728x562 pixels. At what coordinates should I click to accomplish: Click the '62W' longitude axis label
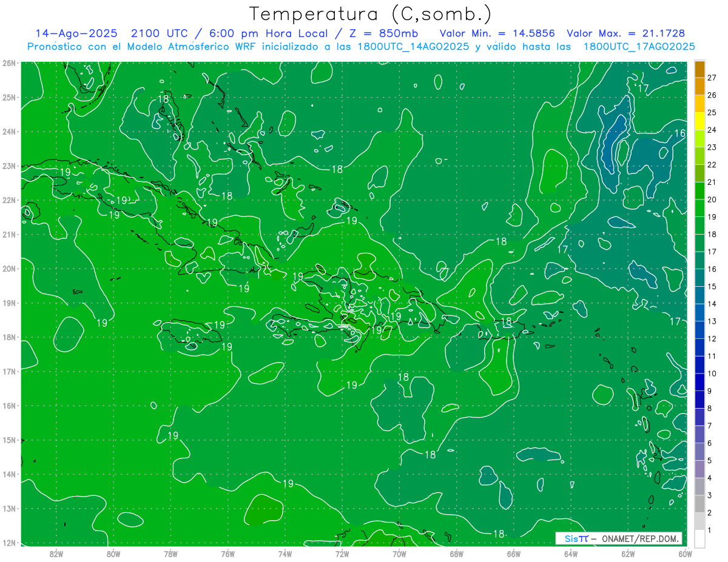[628, 554]
